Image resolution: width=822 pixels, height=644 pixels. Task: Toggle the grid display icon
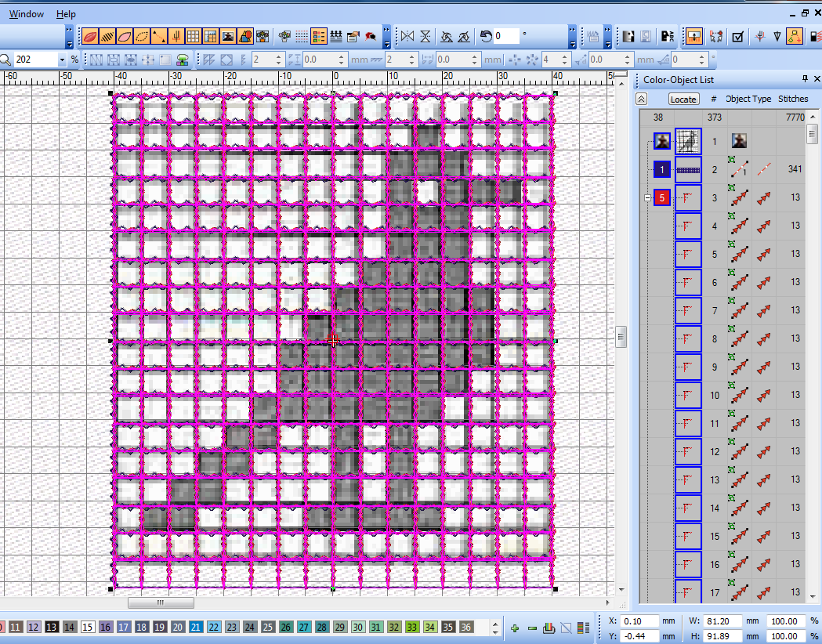pos(194,37)
